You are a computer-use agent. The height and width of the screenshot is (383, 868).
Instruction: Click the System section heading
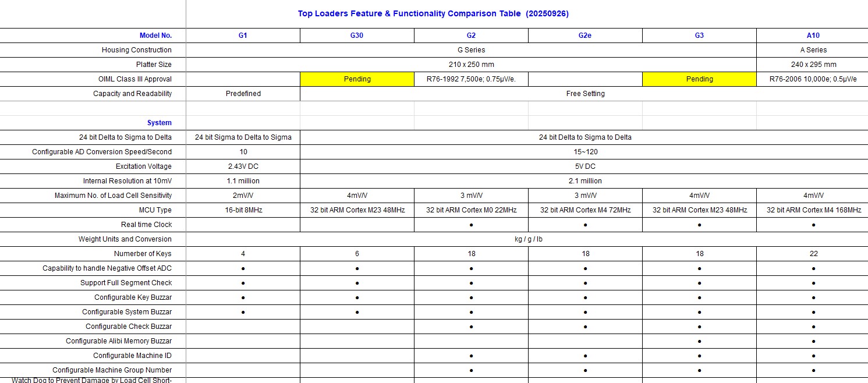coord(159,123)
